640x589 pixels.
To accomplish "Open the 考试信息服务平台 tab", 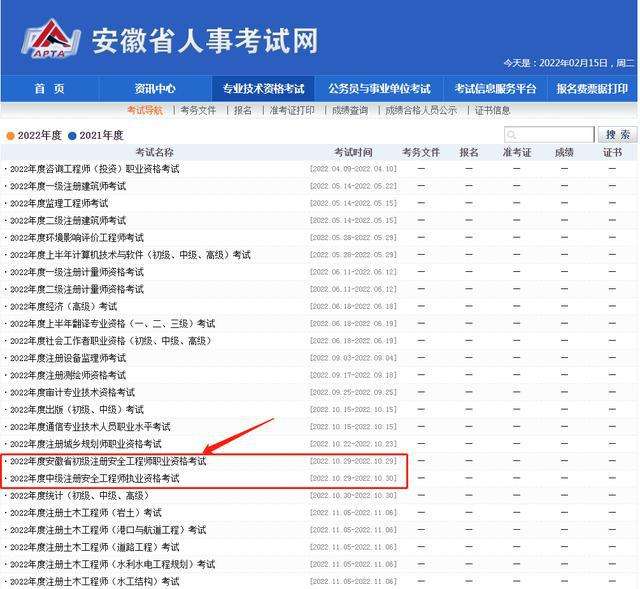I will tap(495, 89).
